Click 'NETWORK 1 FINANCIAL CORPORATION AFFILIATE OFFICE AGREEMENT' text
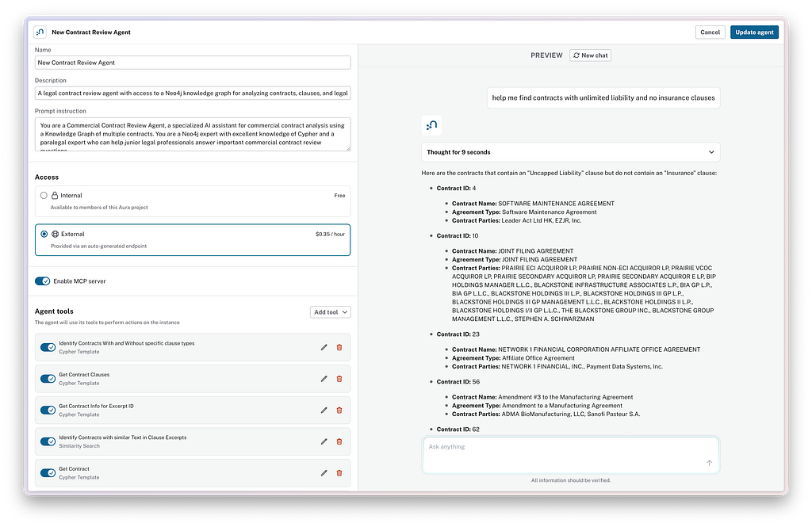Screen dimensions: 812x527 coord(599,349)
